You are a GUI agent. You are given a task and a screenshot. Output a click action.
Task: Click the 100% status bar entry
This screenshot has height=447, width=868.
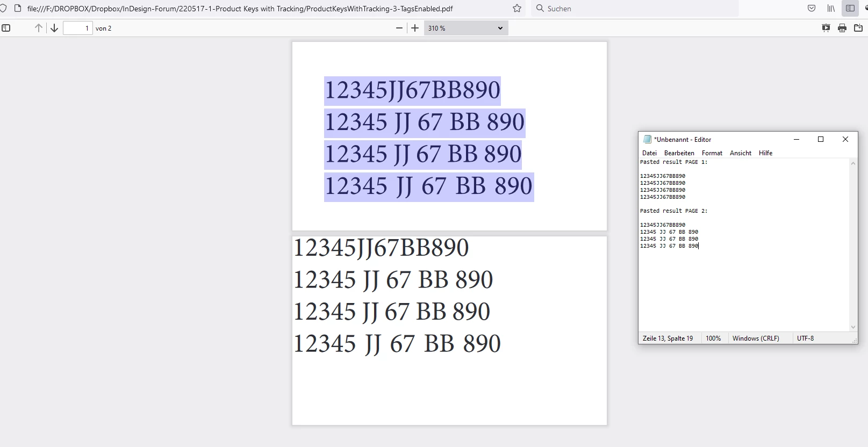(713, 338)
